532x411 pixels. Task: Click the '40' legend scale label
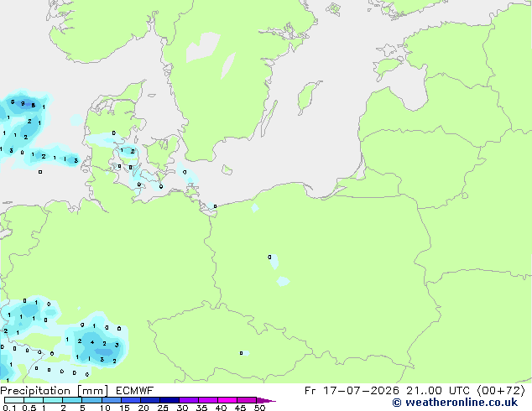(x=221, y=408)
